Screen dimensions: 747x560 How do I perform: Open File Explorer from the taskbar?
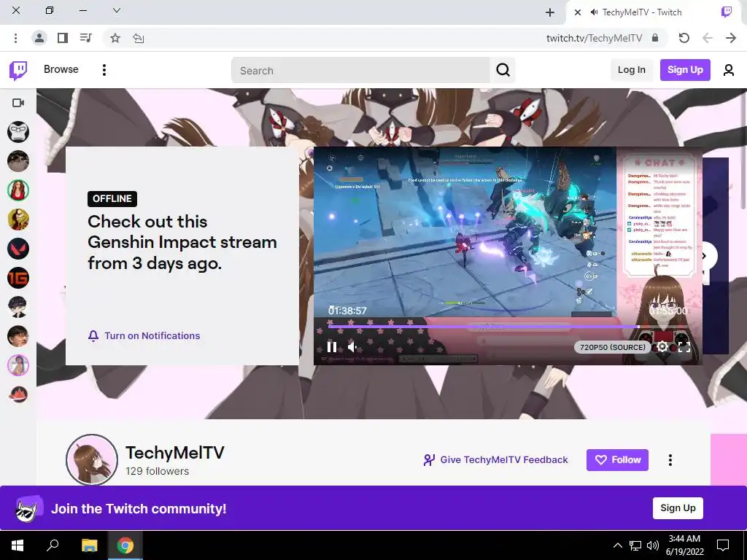point(89,545)
